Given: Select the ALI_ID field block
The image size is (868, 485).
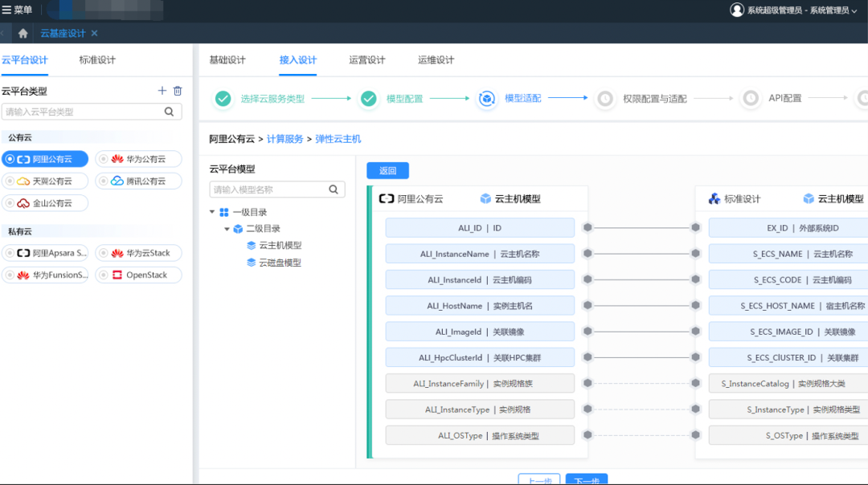Looking at the screenshot, I should pyautogui.click(x=480, y=228).
